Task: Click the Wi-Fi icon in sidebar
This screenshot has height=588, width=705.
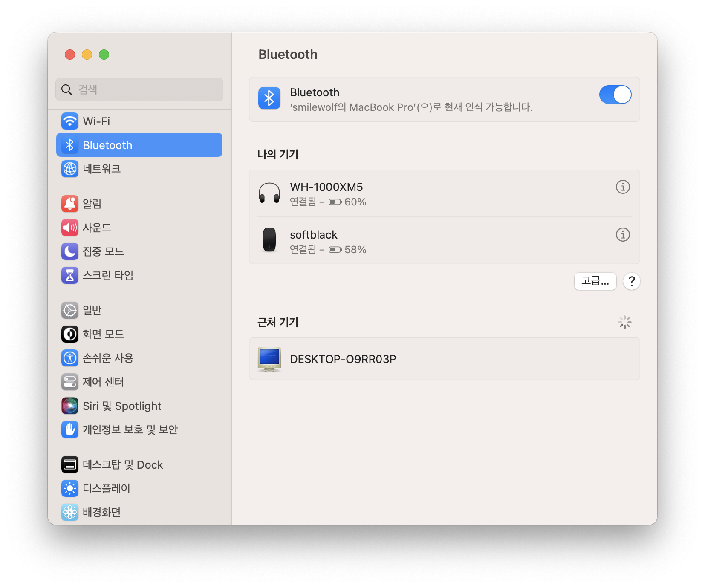Action: click(70, 121)
